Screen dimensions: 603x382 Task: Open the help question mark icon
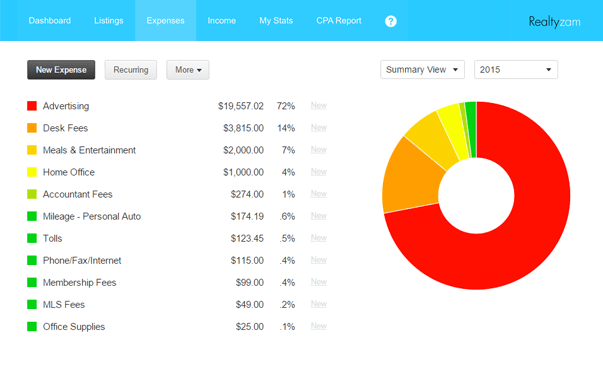(x=390, y=21)
